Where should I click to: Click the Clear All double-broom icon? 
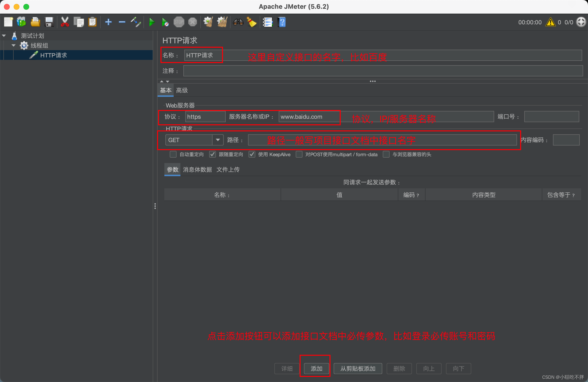point(222,22)
